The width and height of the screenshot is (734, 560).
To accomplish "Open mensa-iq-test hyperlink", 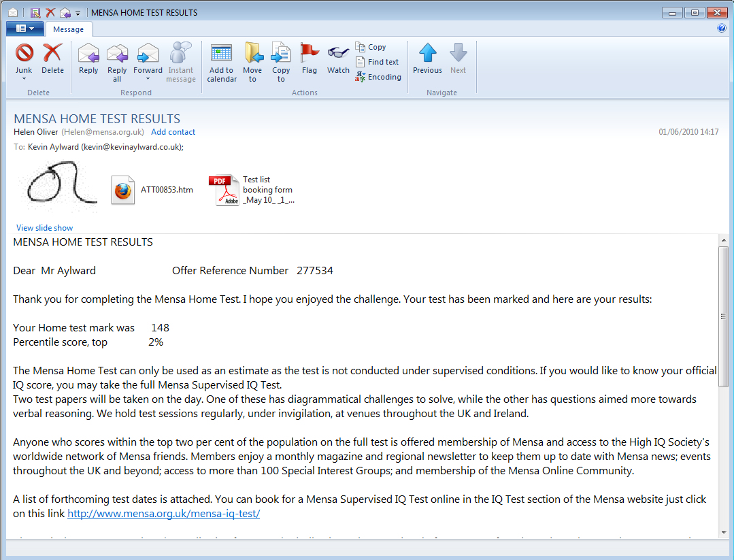I will click(x=164, y=513).
